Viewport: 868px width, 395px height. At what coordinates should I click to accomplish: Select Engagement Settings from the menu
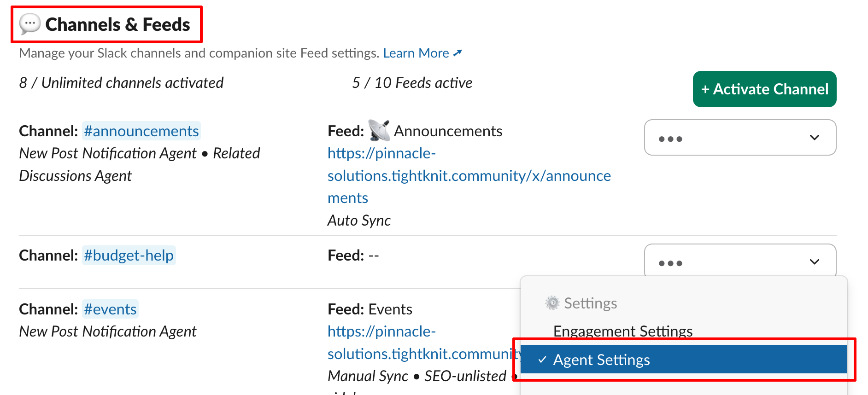[x=622, y=331]
